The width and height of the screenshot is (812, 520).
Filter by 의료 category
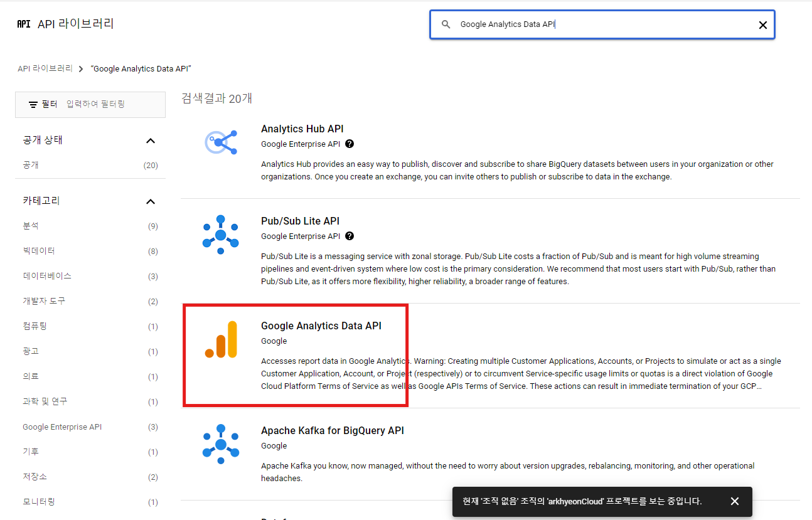click(90, 376)
